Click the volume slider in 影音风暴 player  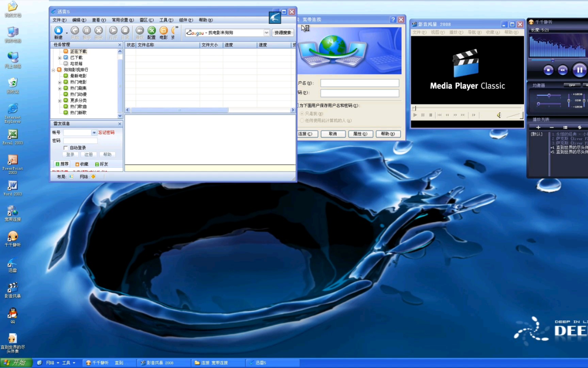[515, 116]
